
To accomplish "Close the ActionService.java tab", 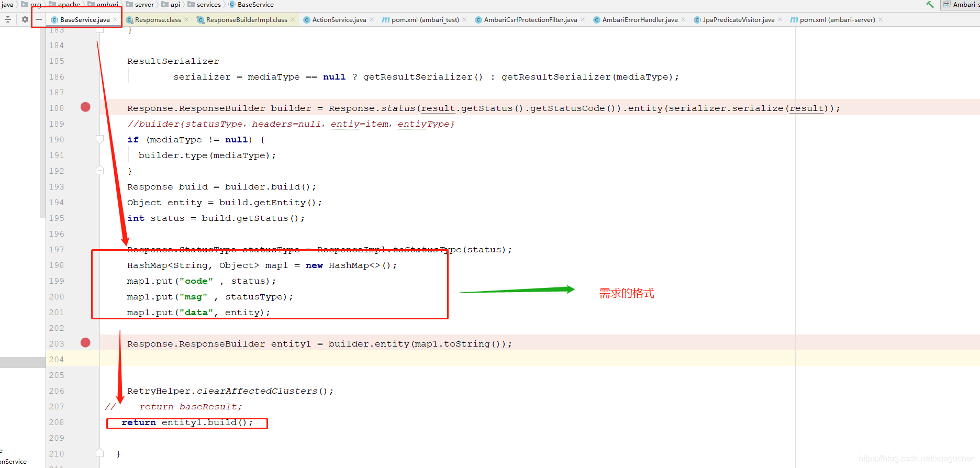I will pyautogui.click(x=372, y=20).
